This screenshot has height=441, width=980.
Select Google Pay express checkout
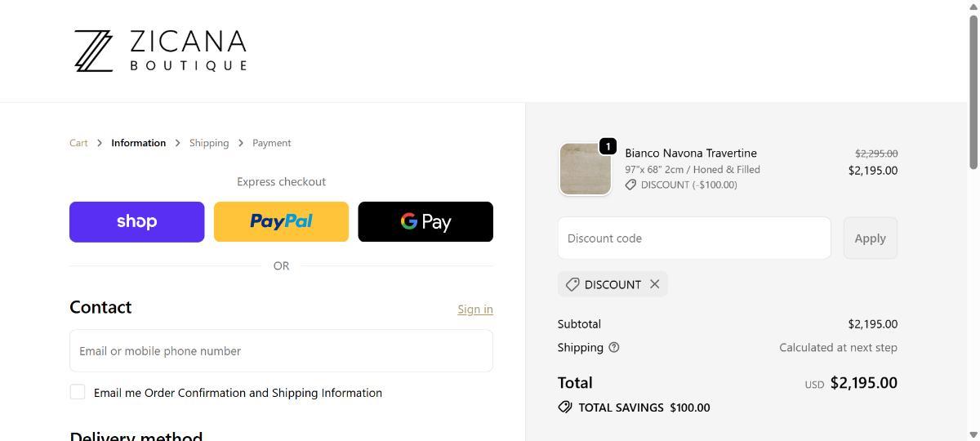(x=425, y=221)
